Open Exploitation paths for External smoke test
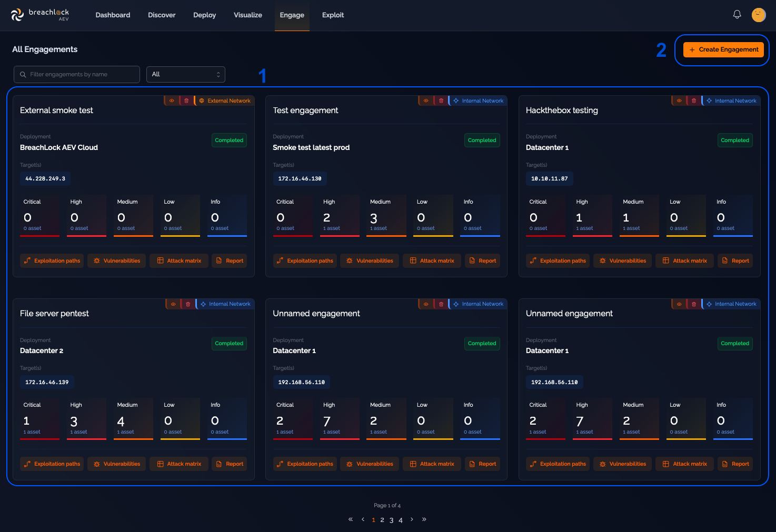Image resolution: width=776 pixels, height=532 pixels. point(52,260)
